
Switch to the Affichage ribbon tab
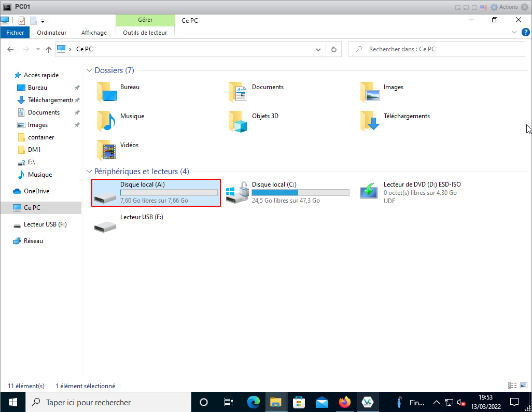coord(94,33)
